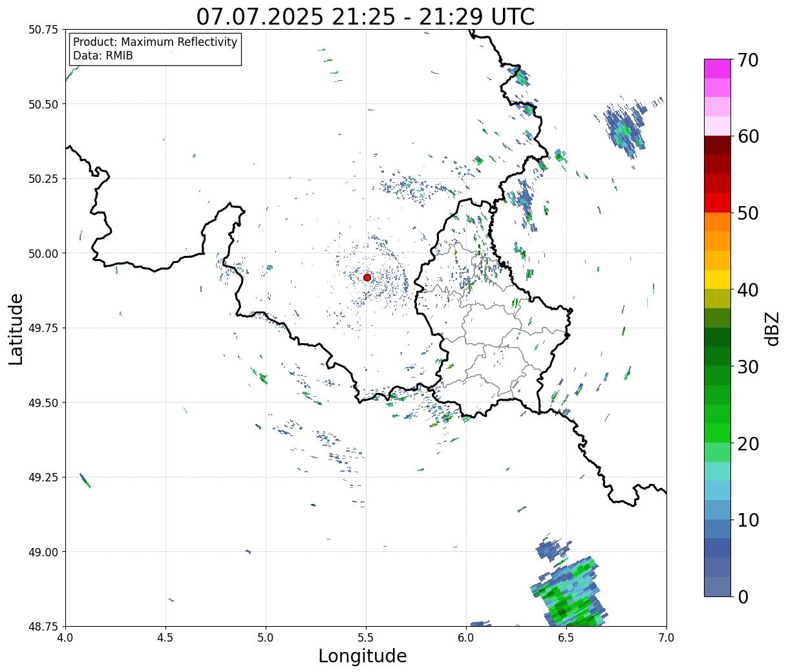This screenshot has height=672, width=788.
Task: Click the latitude tick label '49.75'
Action: (43, 328)
